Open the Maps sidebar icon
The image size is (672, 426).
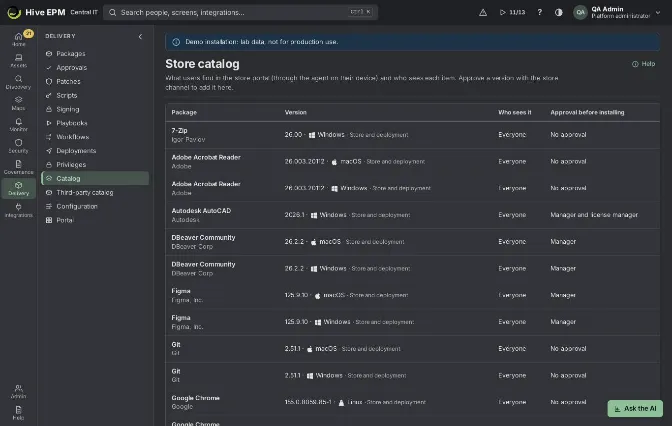[x=18, y=103]
